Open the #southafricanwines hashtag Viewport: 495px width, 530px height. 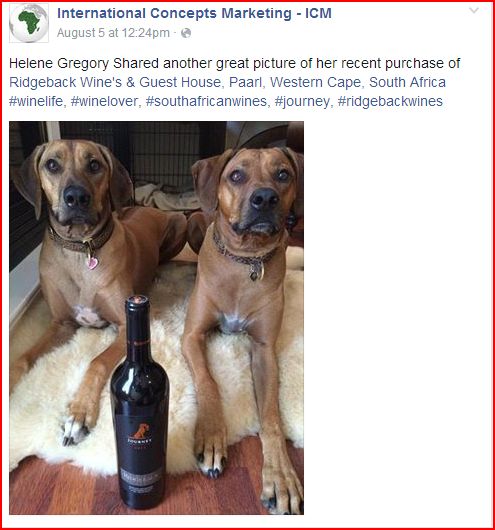tap(206, 101)
